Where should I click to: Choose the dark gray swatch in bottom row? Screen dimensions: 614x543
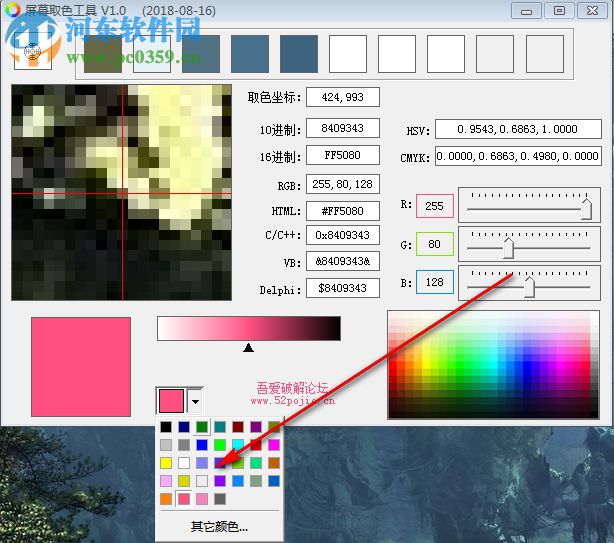220,499
